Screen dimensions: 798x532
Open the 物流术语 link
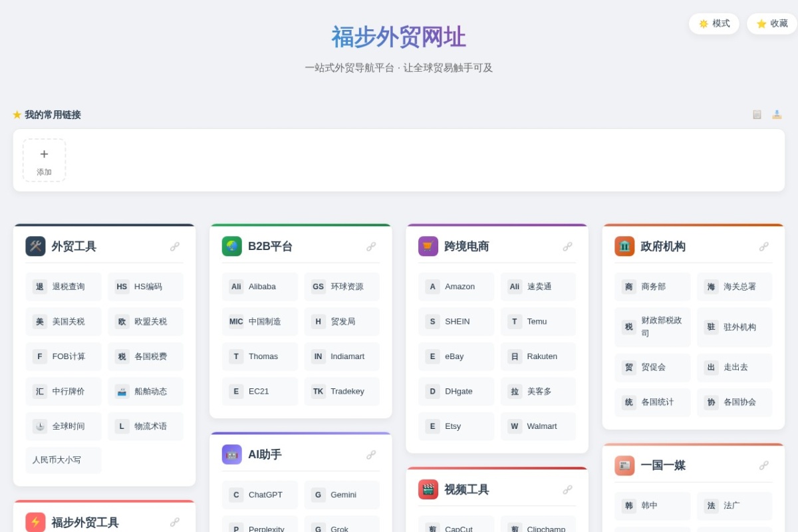(146, 426)
